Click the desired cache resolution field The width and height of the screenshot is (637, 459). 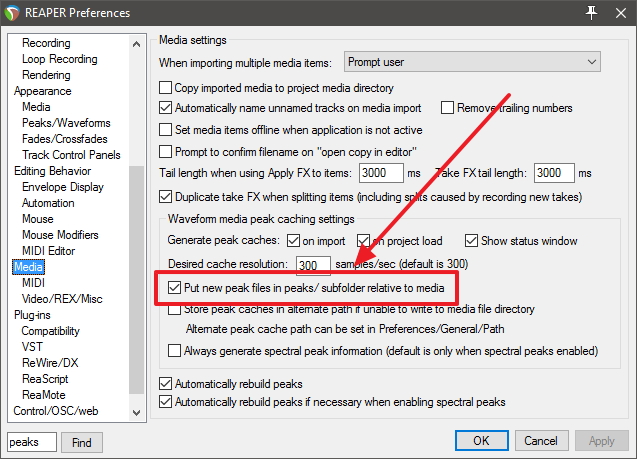(x=313, y=265)
